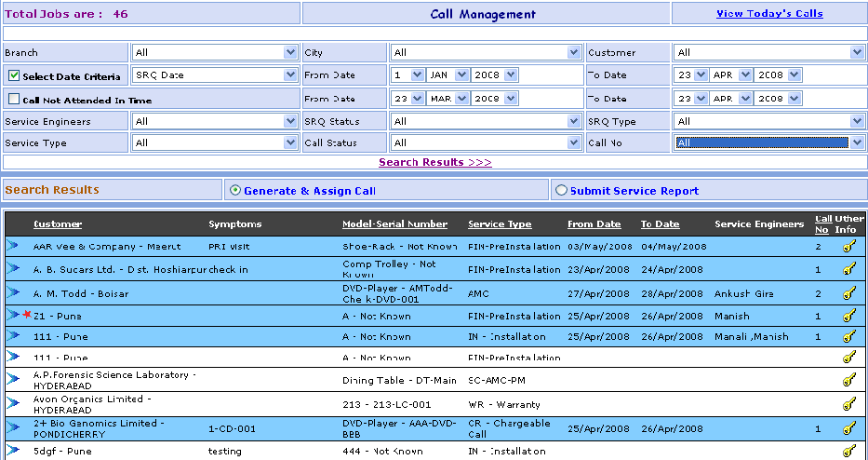
Task: Click key icon for Avon Organics Limited row
Action: pos(848,404)
